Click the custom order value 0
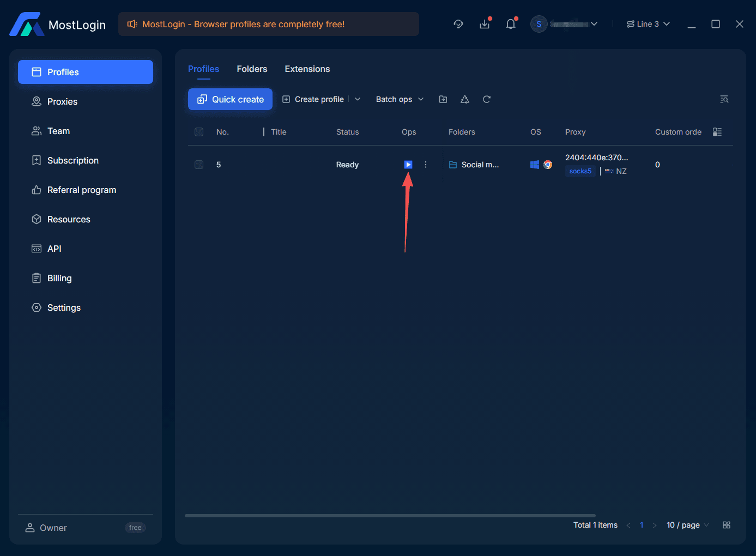This screenshot has height=556, width=756. click(x=657, y=165)
